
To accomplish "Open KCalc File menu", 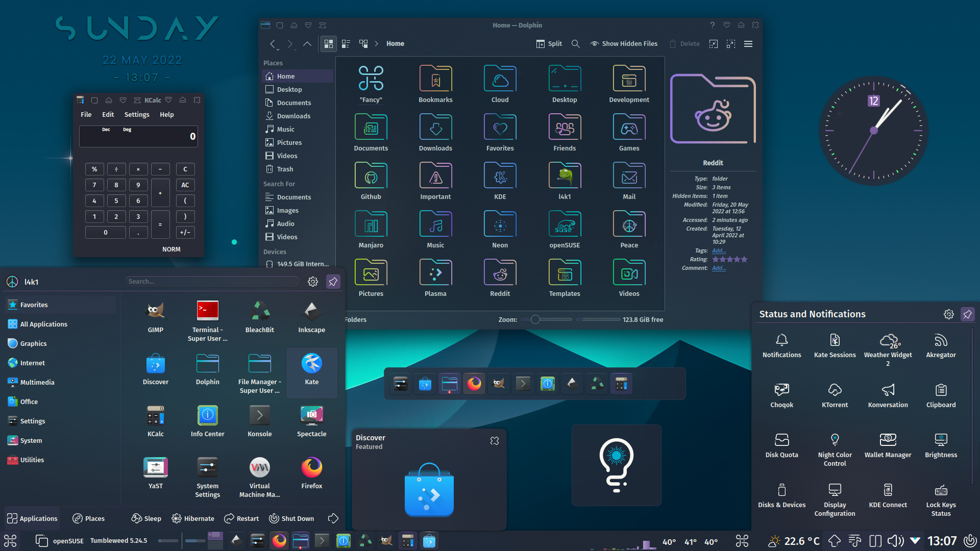I will [x=86, y=115].
